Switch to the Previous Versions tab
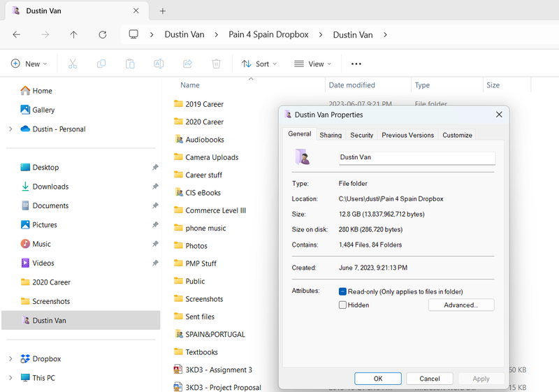The image size is (559, 392). click(407, 135)
